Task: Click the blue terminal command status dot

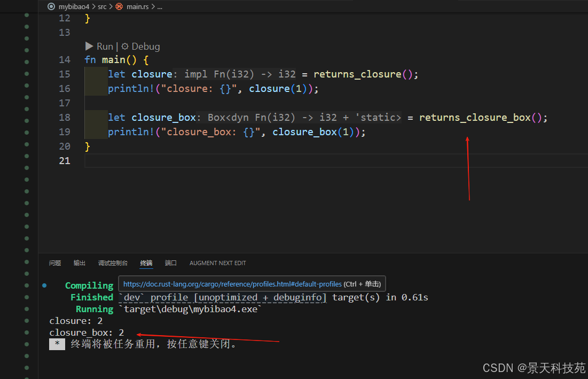Action: [x=44, y=285]
